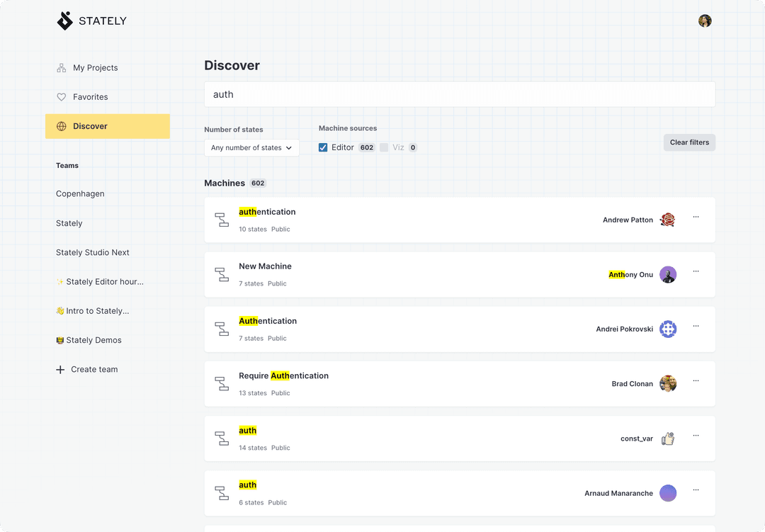Open the Stately Studio Next team
This screenshot has height=532, width=765.
[x=93, y=252]
